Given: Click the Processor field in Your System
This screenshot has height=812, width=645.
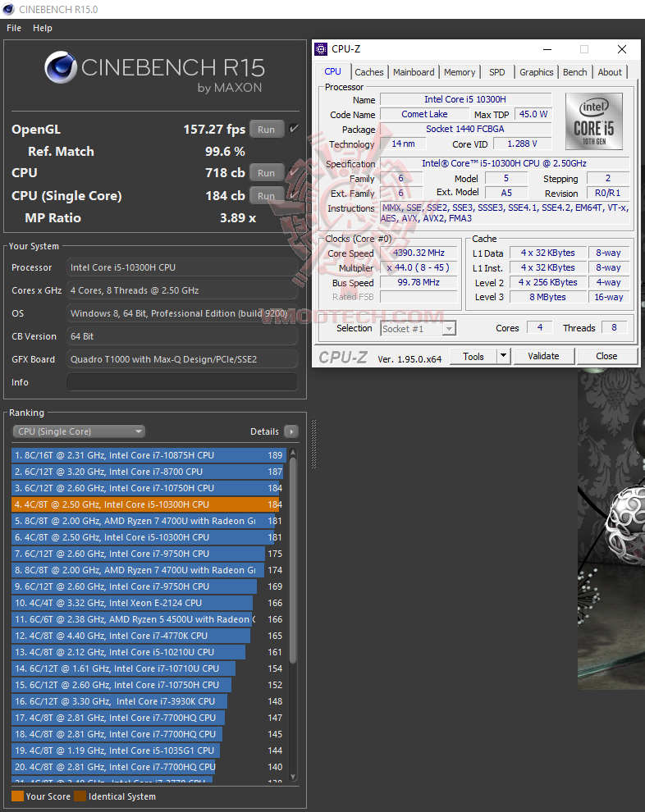Looking at the screenshot, I should [182, 267].
